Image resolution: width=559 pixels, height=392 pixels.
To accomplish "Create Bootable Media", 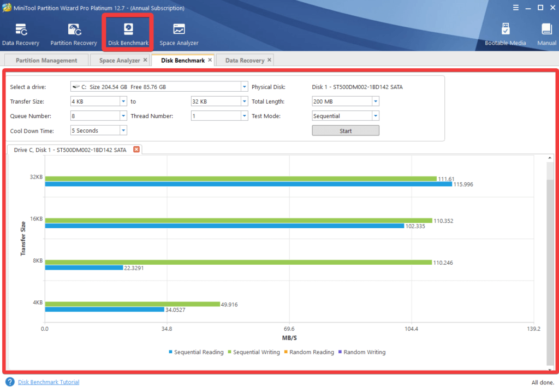I will click(x=505, y=34).
